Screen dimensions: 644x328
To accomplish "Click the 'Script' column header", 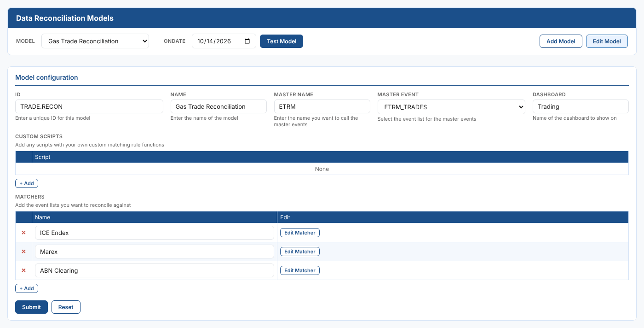I will 330,157.
